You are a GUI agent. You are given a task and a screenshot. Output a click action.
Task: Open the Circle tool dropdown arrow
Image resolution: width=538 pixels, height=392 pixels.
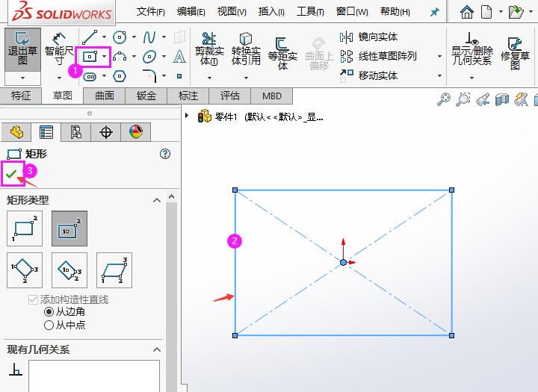click(x=134, y=37)
